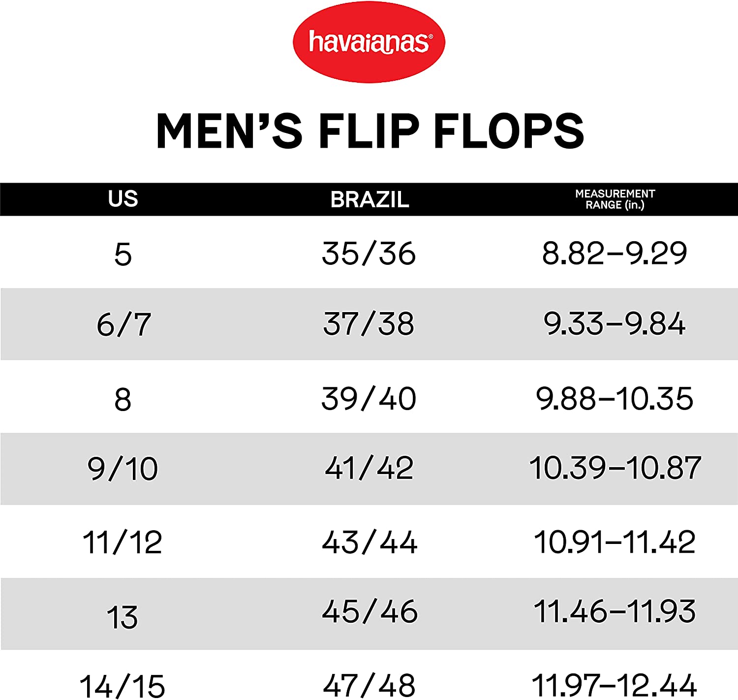The image size is (738, 700).
Task: Click Brazil size 43/44 cell
Action: (x=369, y=542)
